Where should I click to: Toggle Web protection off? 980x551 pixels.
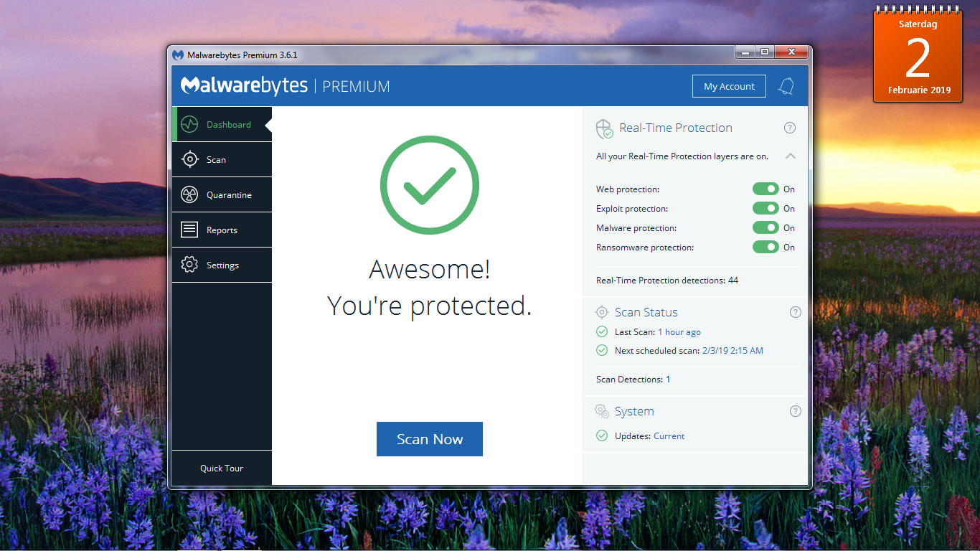pos(765,189)
